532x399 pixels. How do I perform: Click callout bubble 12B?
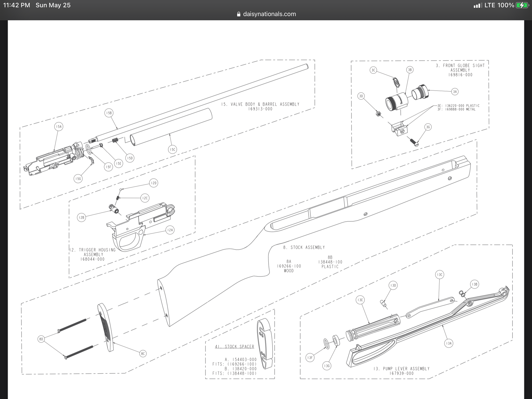[81, 217]
